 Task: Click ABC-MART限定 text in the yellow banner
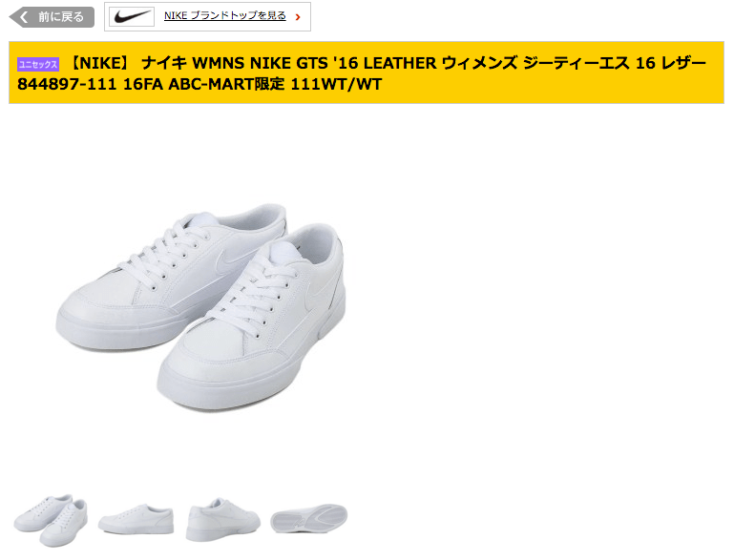226,84
